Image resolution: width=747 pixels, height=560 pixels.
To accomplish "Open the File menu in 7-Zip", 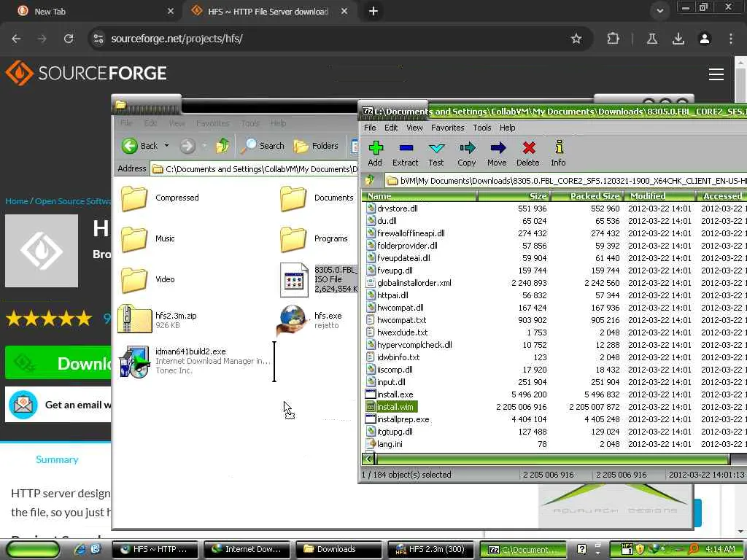I will click(x=370, y=128).
